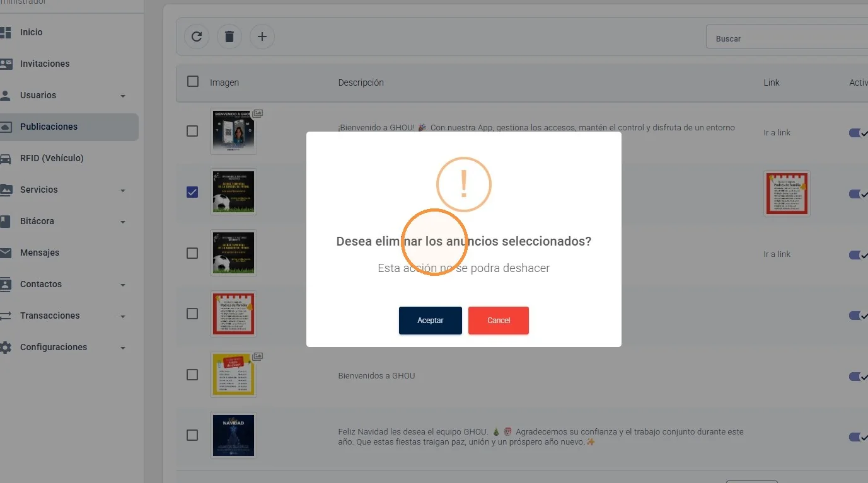Image resolution: width=868 pixels, height=483 pixels.
Task: Confirm deletion with Aceptar button
Action: tap(431, 321)
